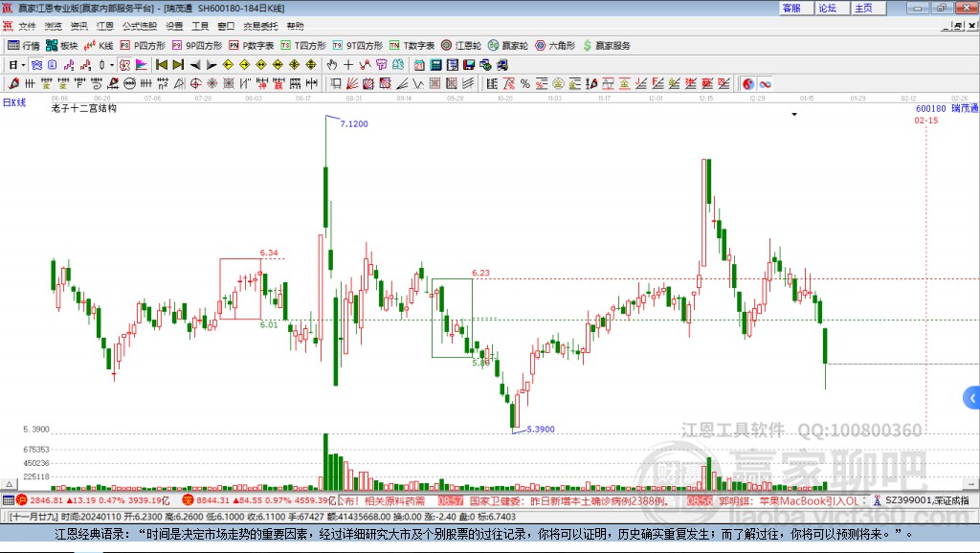Open the 9P四方形 tool
Screen dimensions: 980x553
click(197, 46)
